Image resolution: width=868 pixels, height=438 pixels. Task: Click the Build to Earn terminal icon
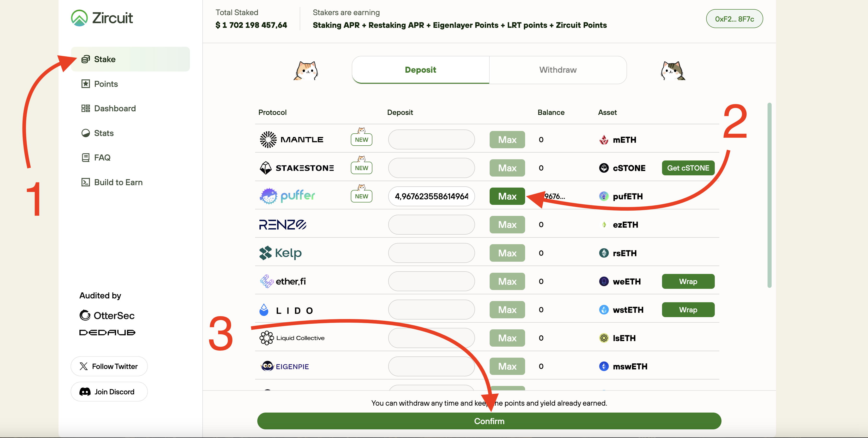(86, 182)
